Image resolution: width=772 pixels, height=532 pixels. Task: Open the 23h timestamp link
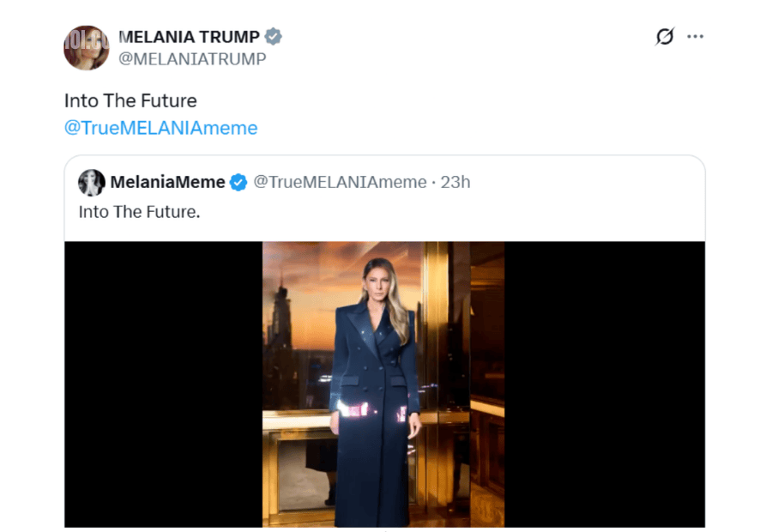pos(455,182)
